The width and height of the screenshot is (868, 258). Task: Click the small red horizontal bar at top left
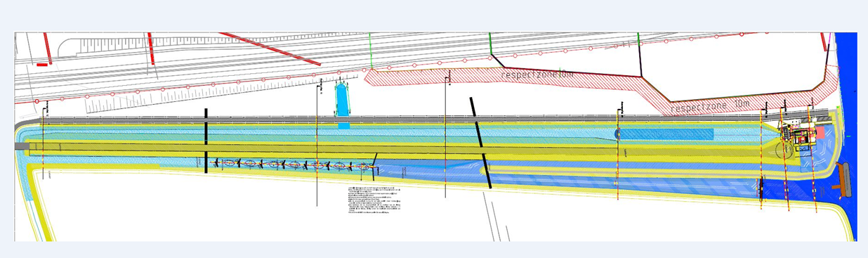coord(41,65)
